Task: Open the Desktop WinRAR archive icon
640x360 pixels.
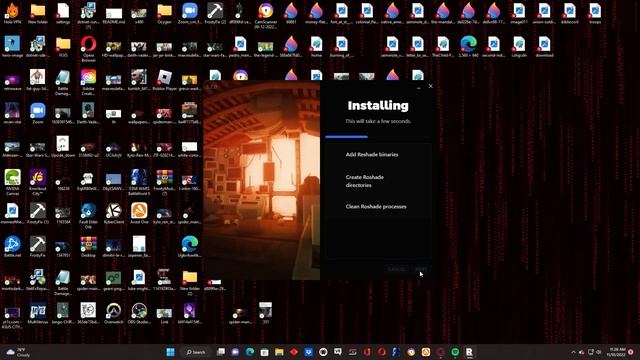Action: point(88,247)
